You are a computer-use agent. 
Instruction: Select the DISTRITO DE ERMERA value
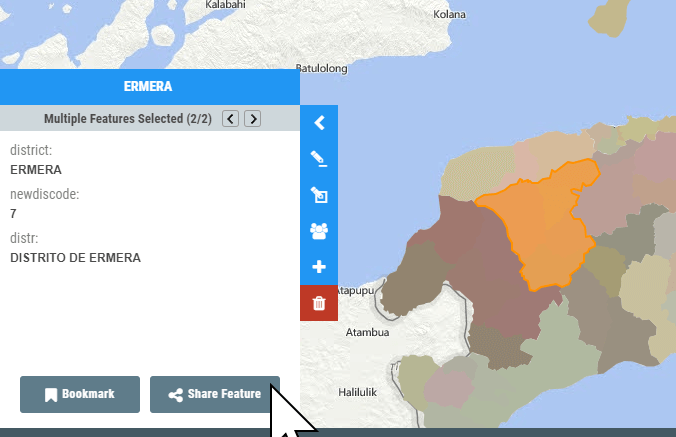[75, 258]
